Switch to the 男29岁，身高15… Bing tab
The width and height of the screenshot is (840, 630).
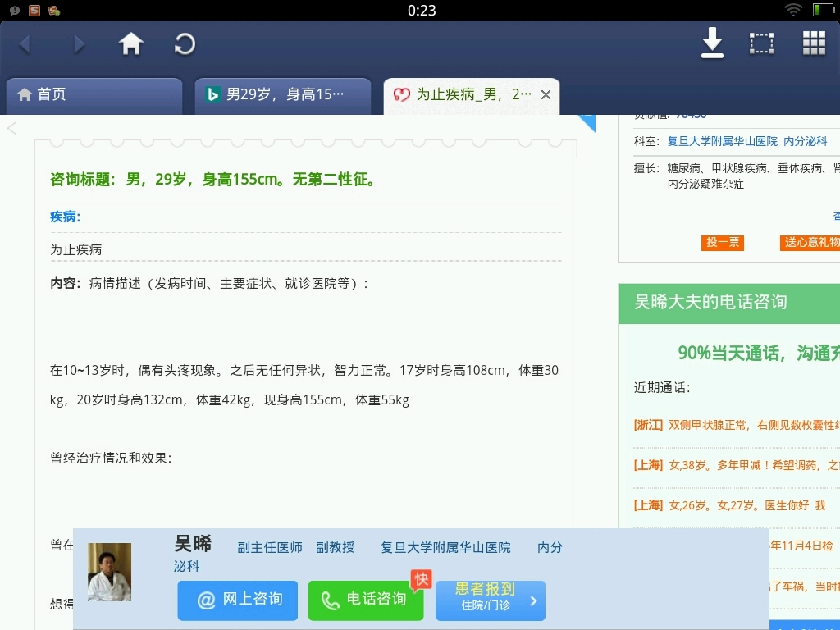pos(283,95)
